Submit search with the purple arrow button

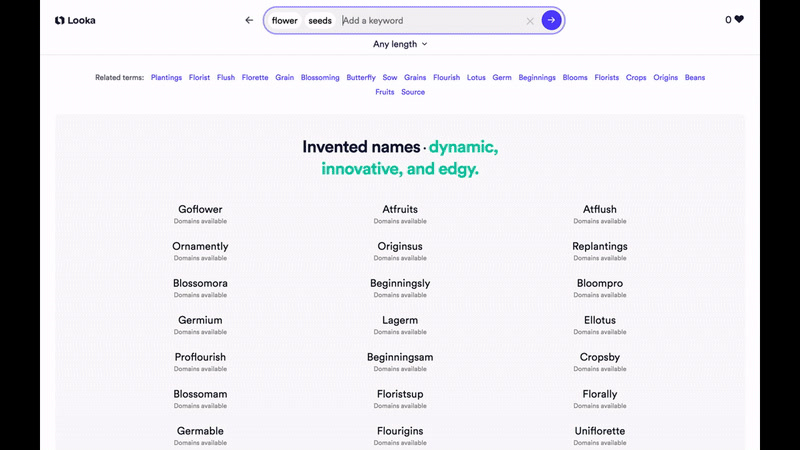[551, 20]
